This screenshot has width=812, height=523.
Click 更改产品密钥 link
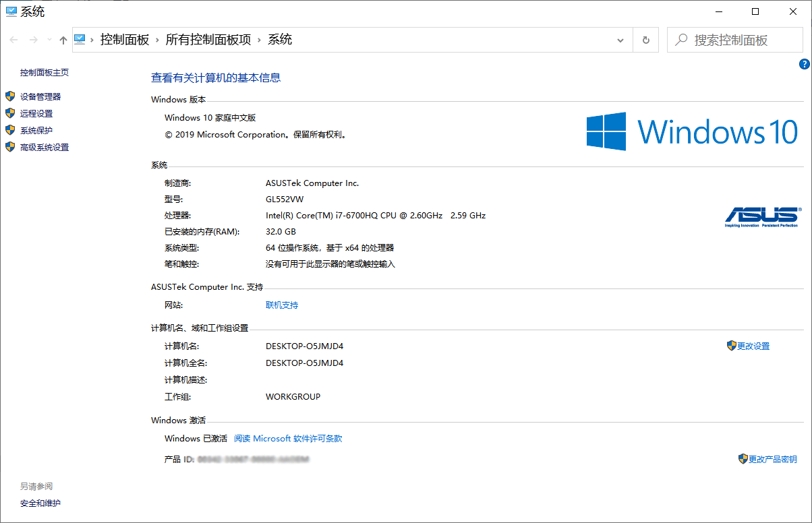pos(773,460)
